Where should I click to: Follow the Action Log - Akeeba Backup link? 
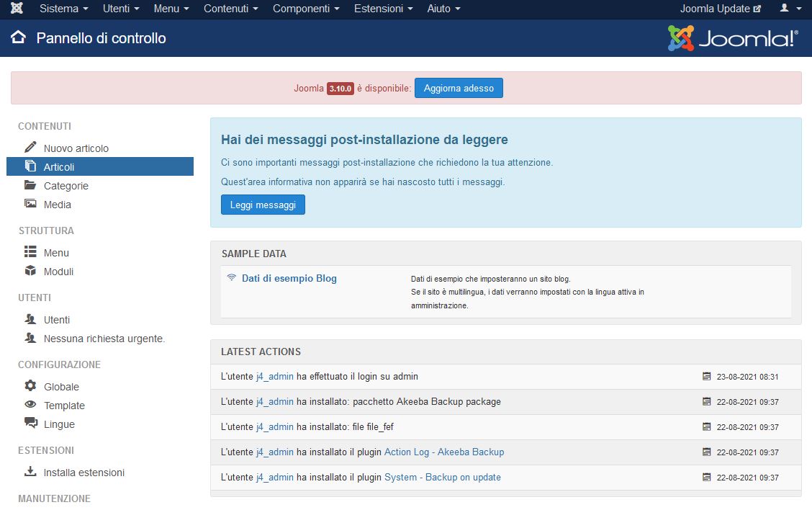(x=443, y=452)
